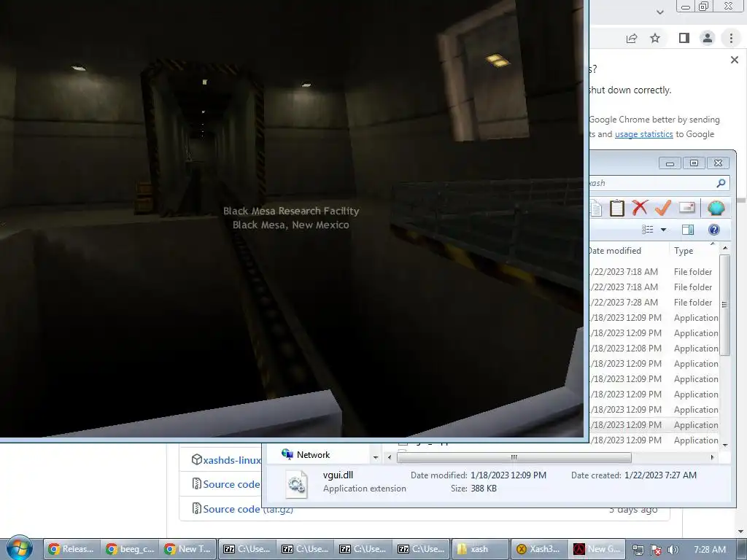Click the Application extension label
Image resolution: width=747 pixels, height=560 pixels.
click(365, 489)
